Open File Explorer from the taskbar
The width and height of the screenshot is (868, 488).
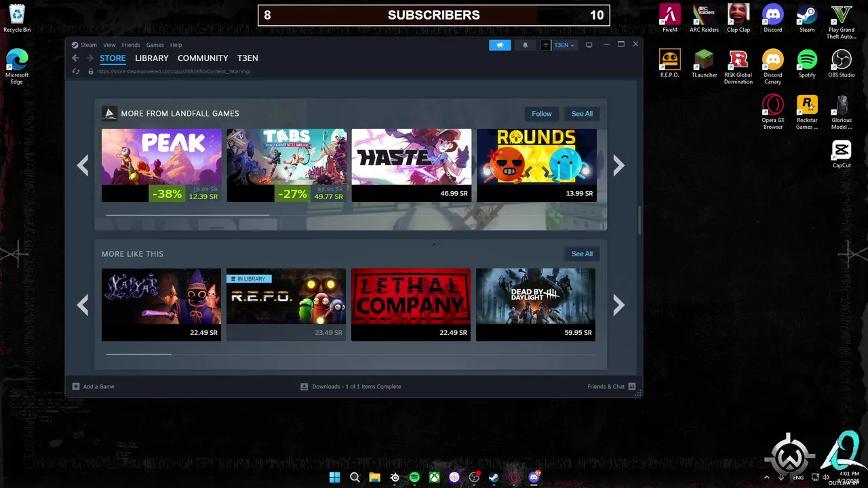pos(374,477)
